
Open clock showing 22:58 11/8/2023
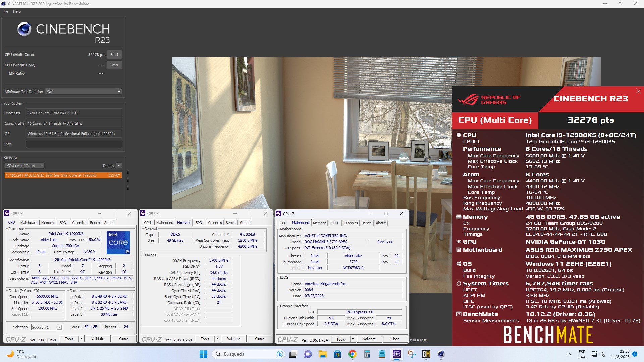pos(620,354)
